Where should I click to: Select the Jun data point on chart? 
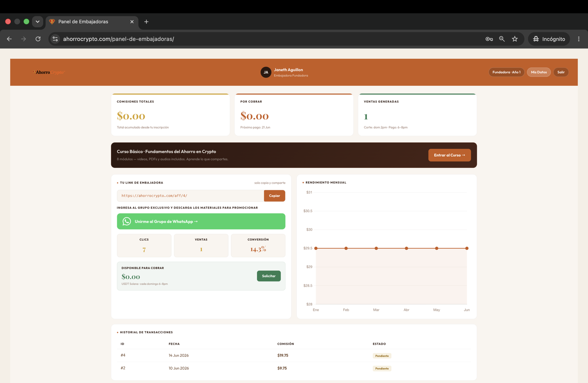point(467,248)
